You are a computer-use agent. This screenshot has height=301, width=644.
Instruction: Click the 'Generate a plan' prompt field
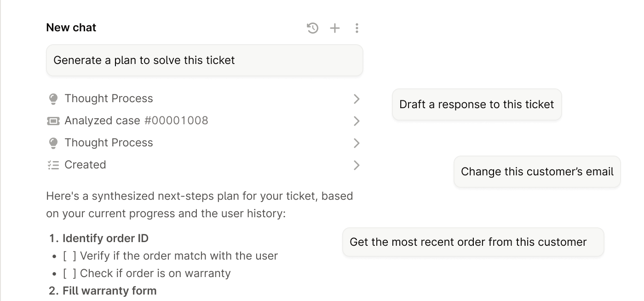(204, 60)
